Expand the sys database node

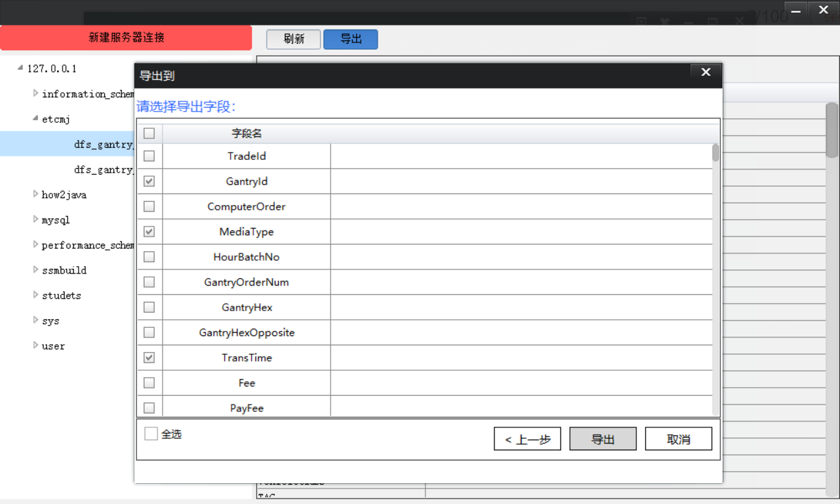[x=36, y=320]
